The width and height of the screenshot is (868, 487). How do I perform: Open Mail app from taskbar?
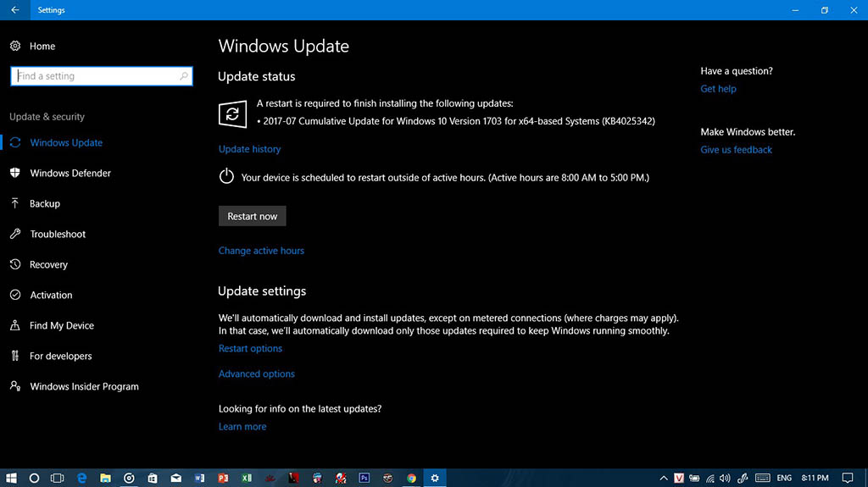point(176,478)
